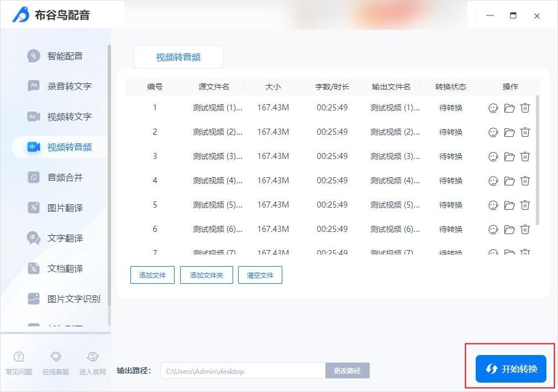558x392 pixels.
Task: Click the smiley face icon in row 6
Action: point(493,230)
